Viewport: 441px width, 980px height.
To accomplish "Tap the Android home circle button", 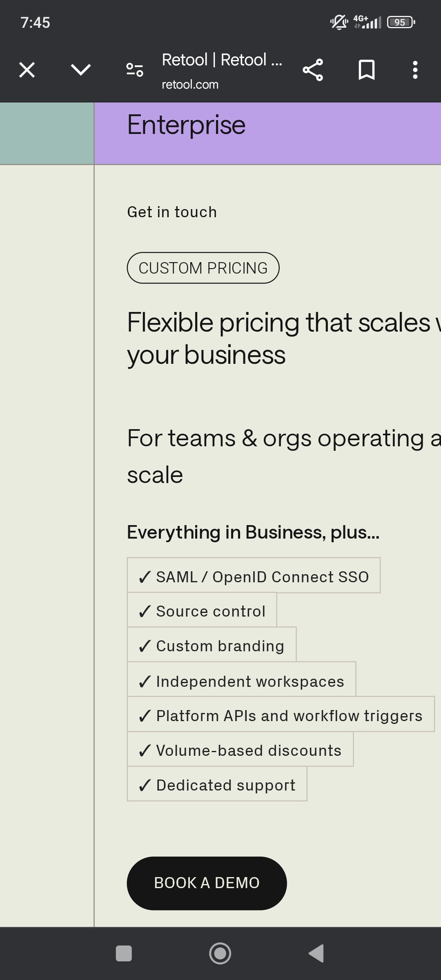I will coord(220,953).
